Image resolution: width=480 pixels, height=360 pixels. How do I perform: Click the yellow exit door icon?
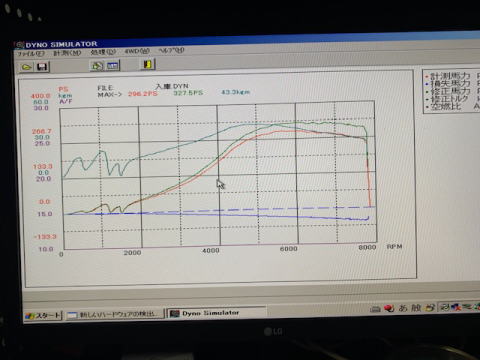pos(148,64)
